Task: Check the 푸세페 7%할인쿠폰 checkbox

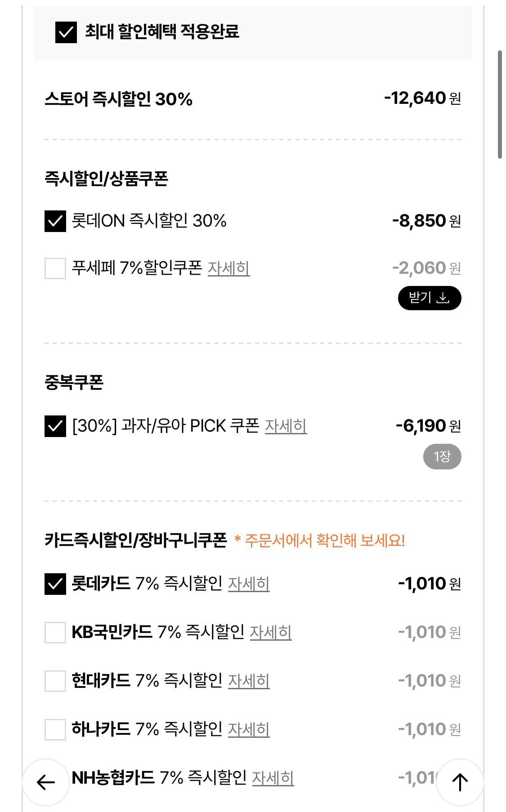Action: click(55, 268)
